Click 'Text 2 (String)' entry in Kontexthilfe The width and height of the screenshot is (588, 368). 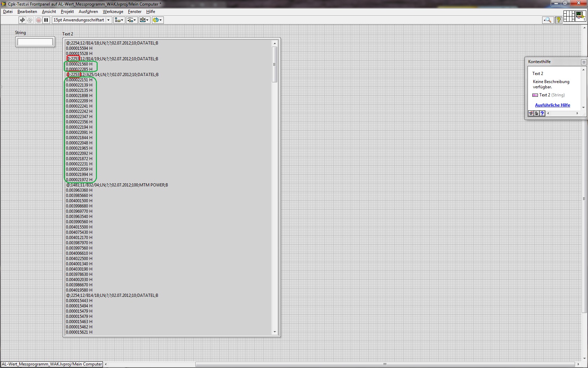point(548,95)
